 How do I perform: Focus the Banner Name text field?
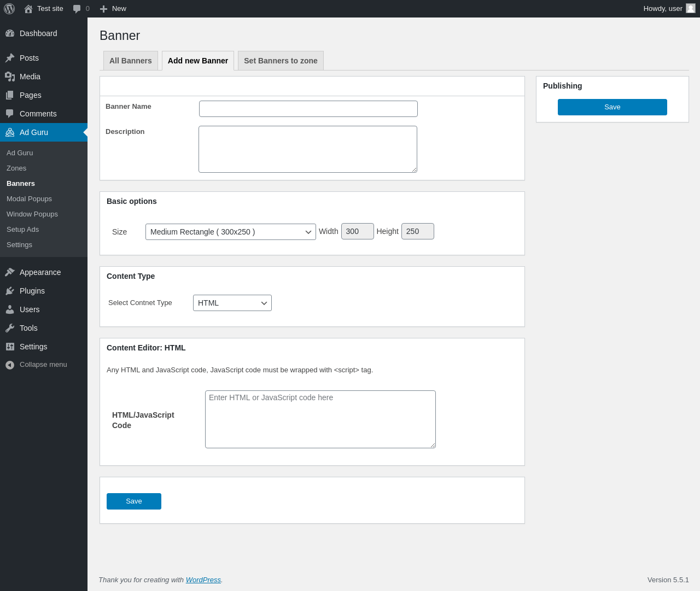tap(308, 109)
